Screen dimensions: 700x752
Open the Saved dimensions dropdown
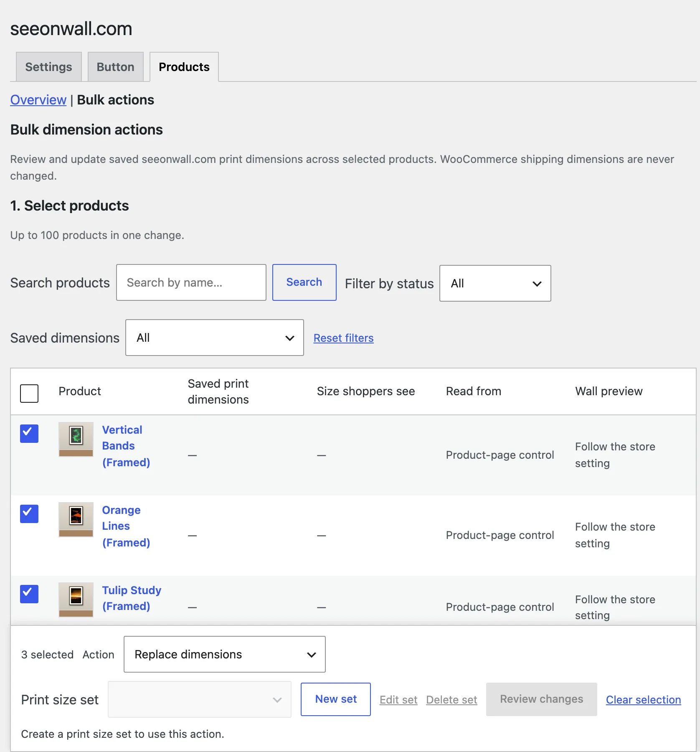tap(215, 338)
